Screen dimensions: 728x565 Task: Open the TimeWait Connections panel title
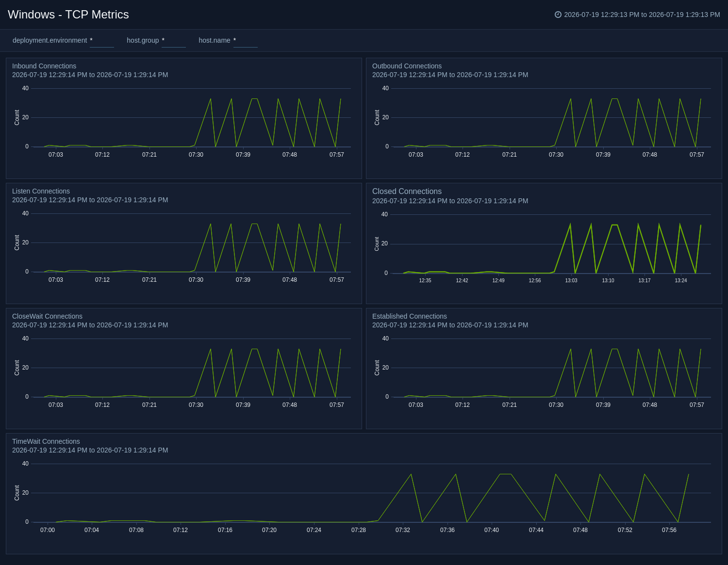46,441
